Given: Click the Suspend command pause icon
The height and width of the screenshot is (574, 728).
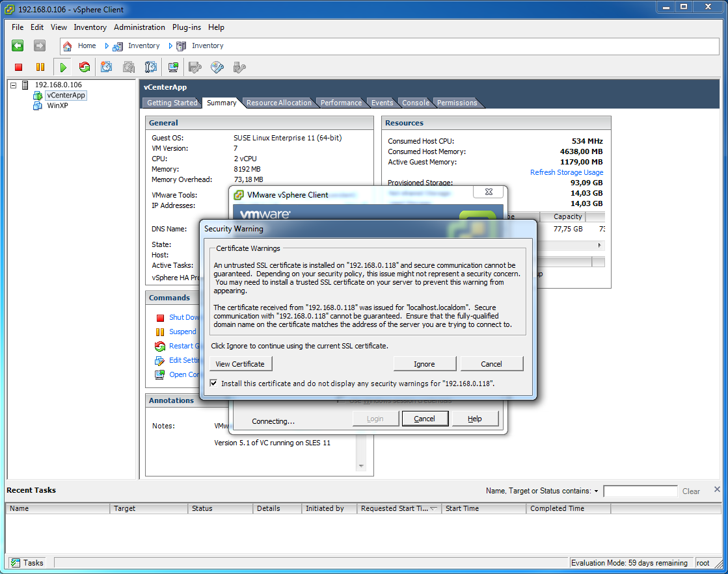Looking at the screenshot, I should coord(160,332).
